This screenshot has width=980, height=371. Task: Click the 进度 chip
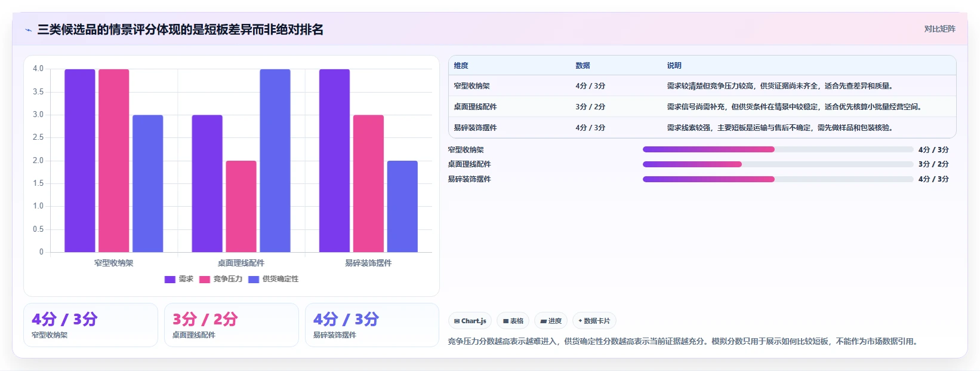[551, 321]
